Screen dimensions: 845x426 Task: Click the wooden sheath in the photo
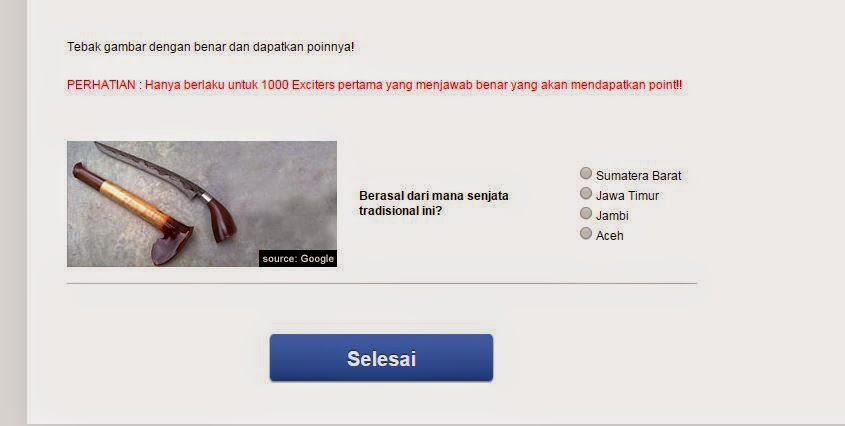tap(132, 210)
